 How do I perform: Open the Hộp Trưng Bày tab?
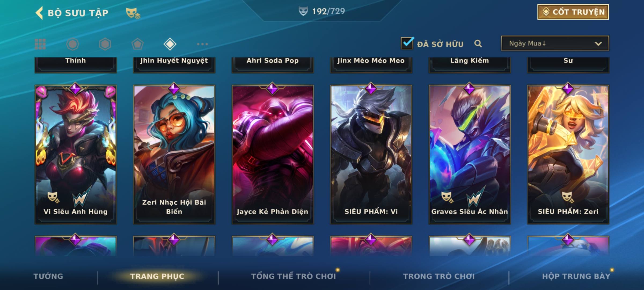point(576,276)
